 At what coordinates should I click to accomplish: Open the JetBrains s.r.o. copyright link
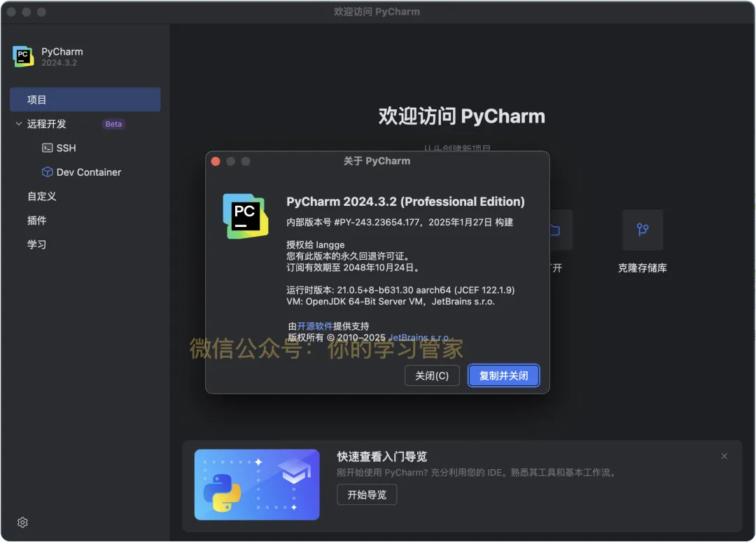click(419, 338)
